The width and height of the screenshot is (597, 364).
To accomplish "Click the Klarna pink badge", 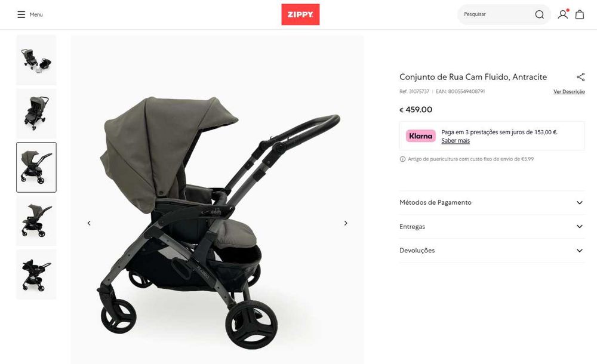I will tap(420, 136).
